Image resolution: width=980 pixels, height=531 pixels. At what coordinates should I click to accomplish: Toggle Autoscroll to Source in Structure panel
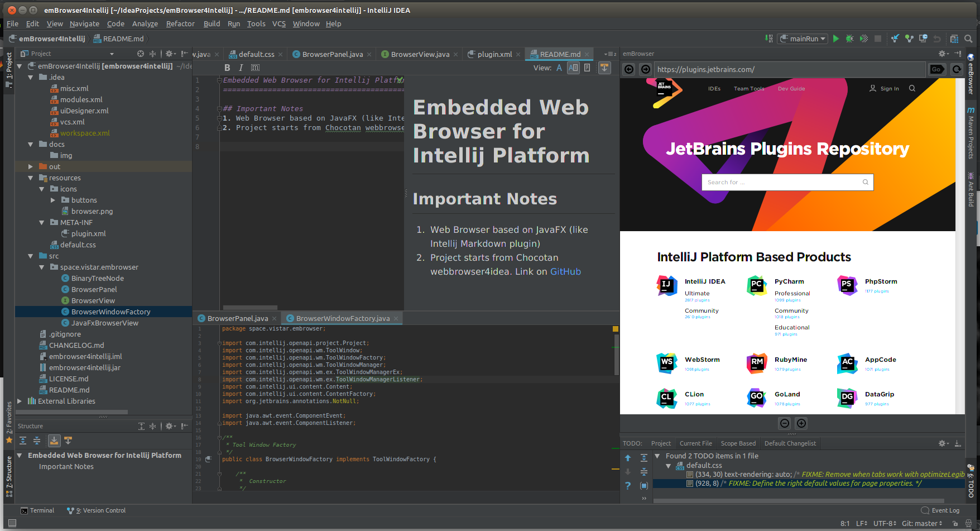click(x=54, y=441)
